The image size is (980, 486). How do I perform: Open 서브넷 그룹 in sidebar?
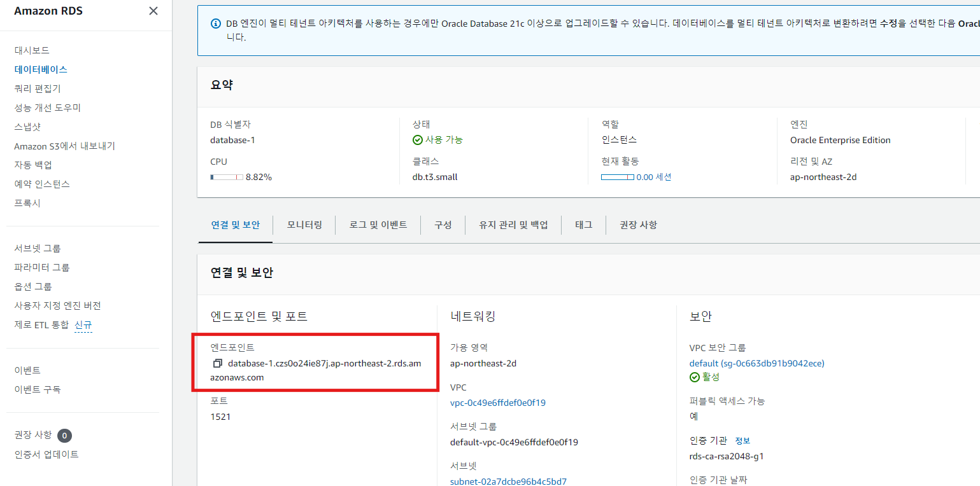38,248
